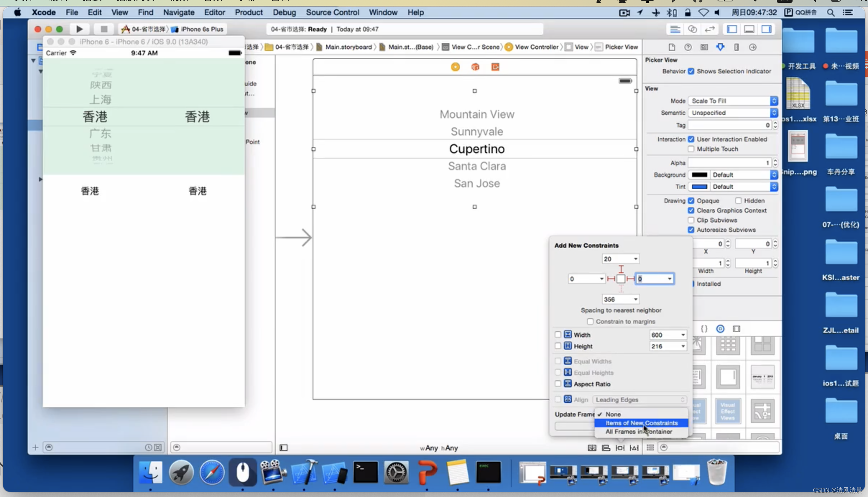The width and height of the screenshot is (868, 497).
Task: Enable the Hidden checkbox
Action: pyautogui.click(x=738, y=200)
